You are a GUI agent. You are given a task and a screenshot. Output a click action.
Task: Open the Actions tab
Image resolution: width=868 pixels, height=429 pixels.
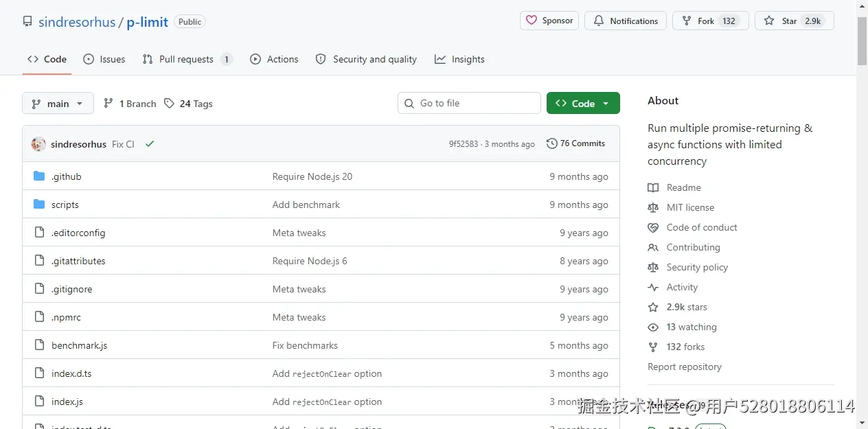pos(274,59)
